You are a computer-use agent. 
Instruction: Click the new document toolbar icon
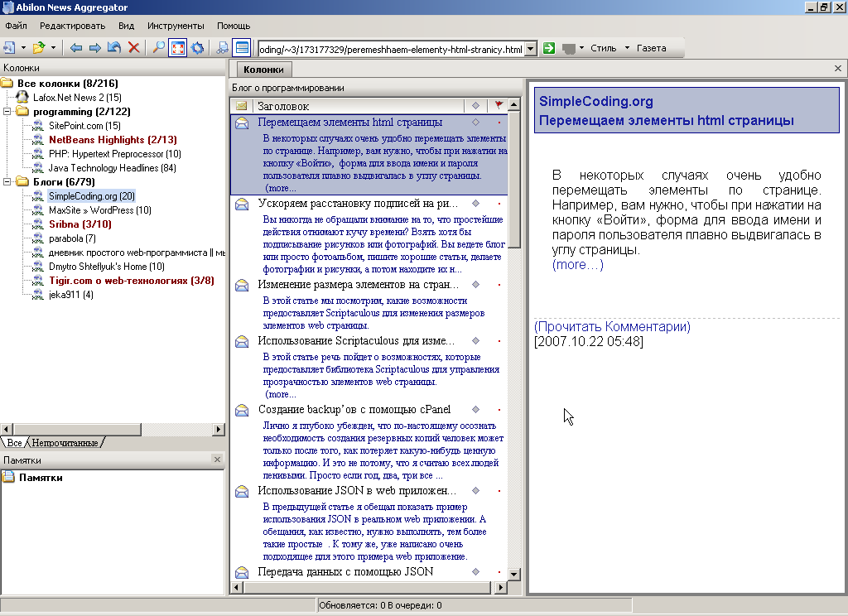pos(9,48)
